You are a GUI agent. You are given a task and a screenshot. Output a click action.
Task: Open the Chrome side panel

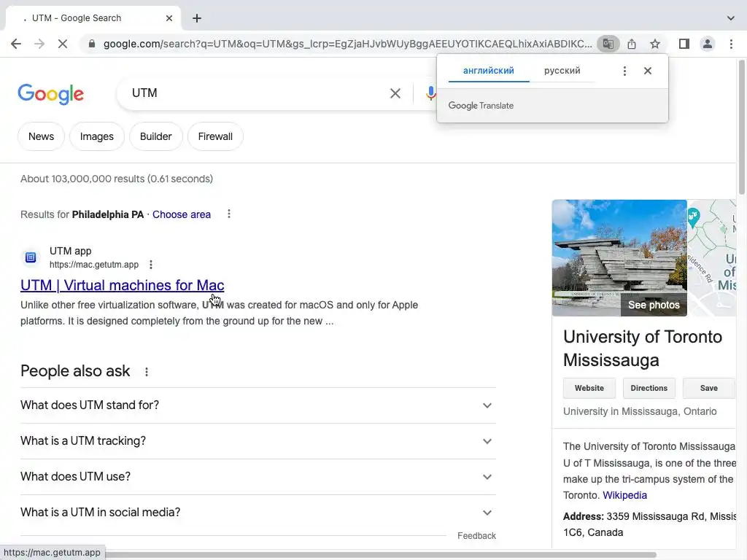pos(684,44)
